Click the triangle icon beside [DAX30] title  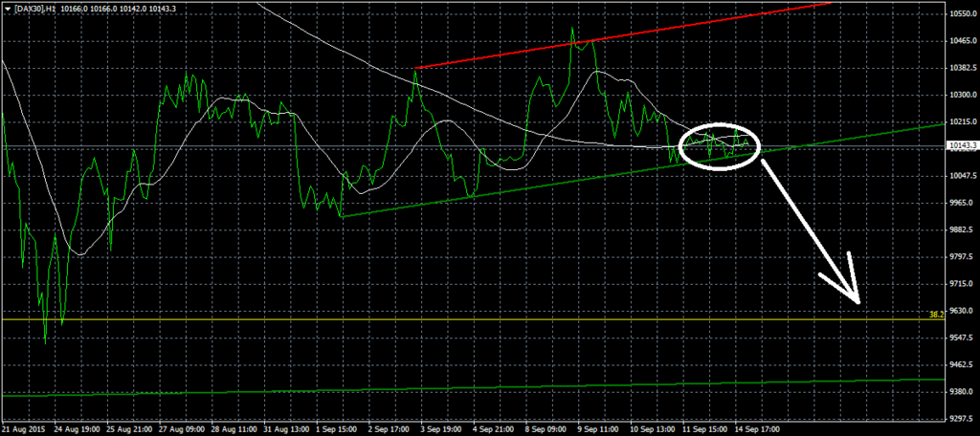(6, 8)
